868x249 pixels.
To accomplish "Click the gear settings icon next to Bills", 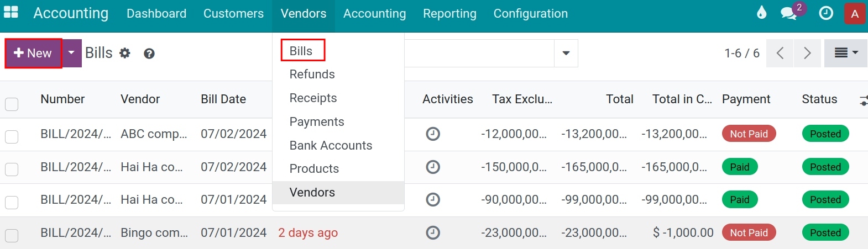I will point(125,53).
